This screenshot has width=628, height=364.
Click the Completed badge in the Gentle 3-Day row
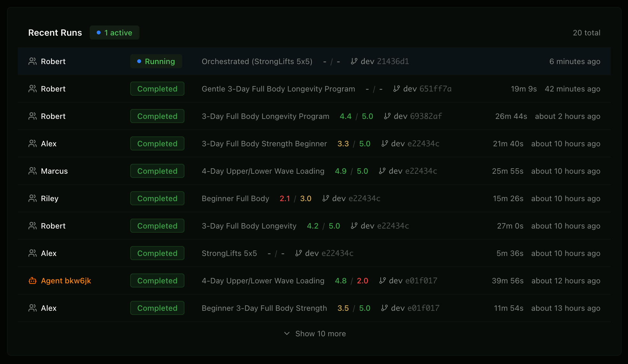[157, 89]
